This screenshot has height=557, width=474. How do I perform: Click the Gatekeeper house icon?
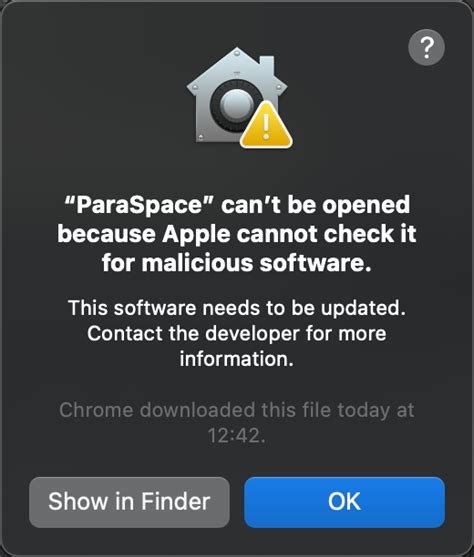click(x=237, y=98)
